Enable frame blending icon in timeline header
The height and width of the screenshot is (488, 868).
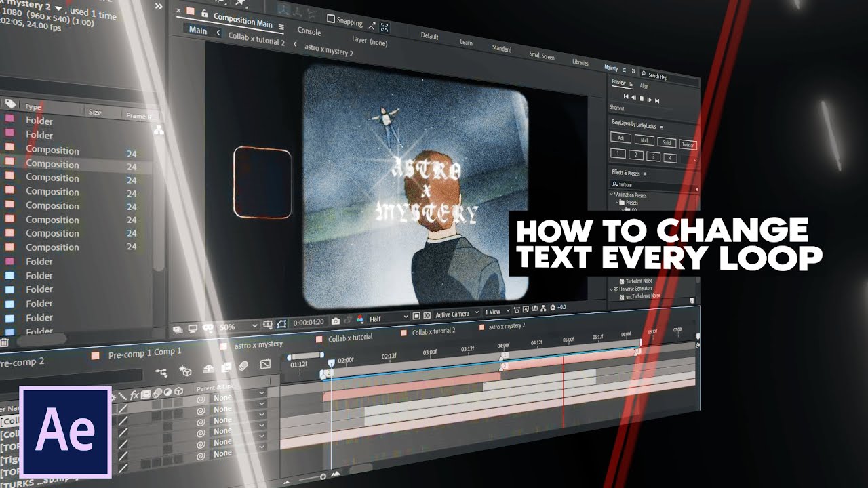[226, 367]
